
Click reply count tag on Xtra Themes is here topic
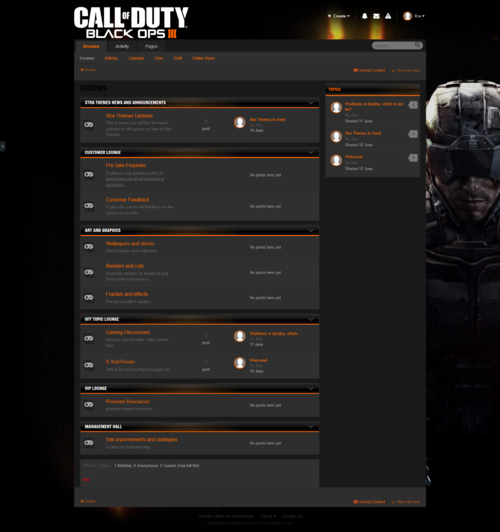[413, 134]
